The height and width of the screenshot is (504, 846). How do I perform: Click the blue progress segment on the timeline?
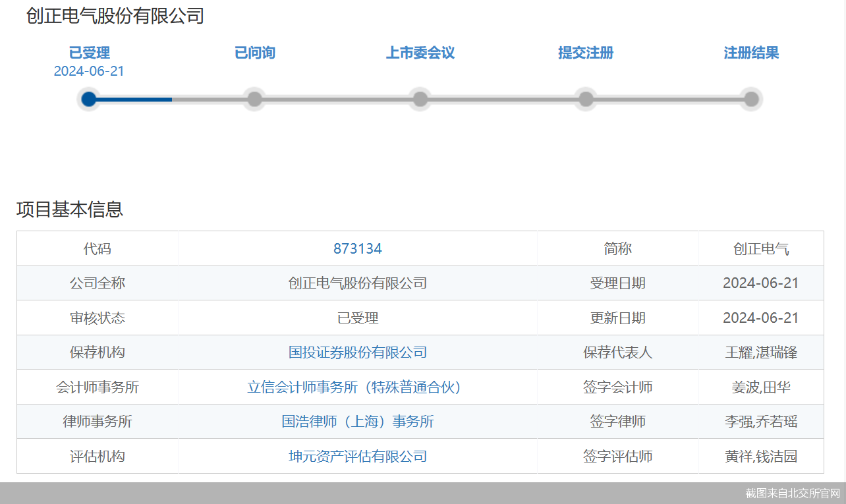[x=132, y=99]
